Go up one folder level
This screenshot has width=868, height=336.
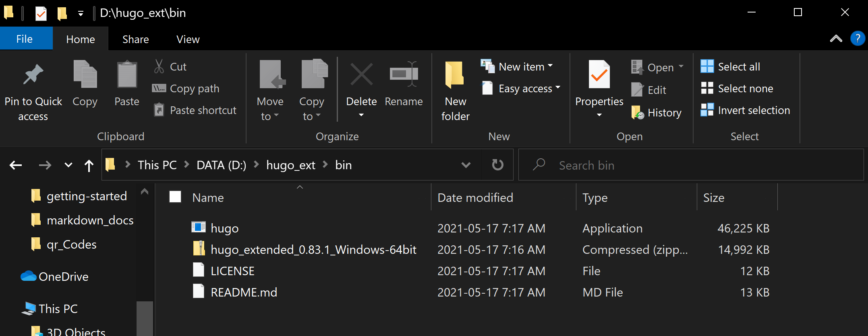pos(89,165)
